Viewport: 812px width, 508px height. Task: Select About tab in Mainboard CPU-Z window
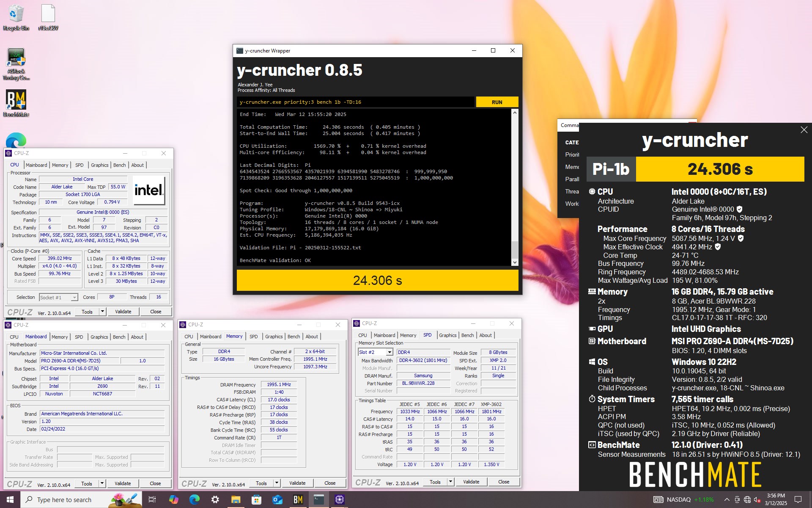point(137,337)
